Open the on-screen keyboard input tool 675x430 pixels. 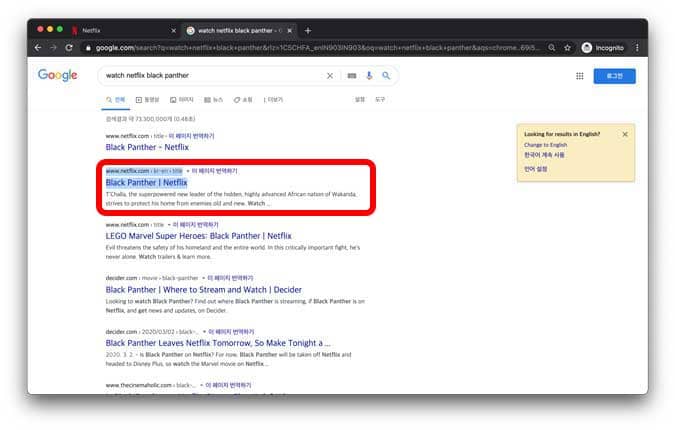[x=351, y=75]
